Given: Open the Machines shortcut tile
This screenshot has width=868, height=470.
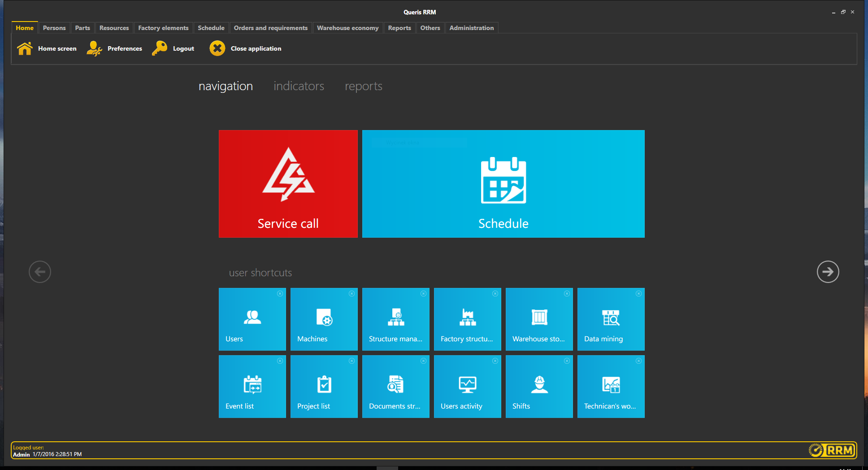Looking at the screenshot, I should point(324,319).
